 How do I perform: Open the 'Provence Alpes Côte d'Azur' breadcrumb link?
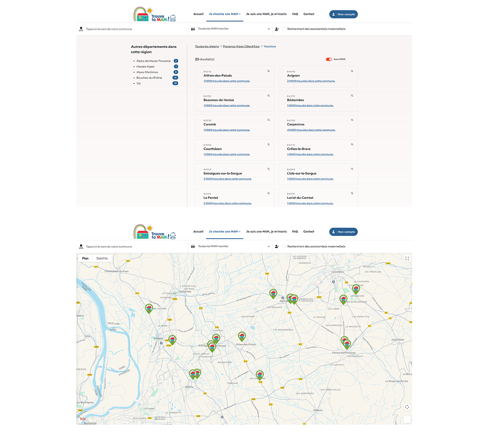(241, 46)
